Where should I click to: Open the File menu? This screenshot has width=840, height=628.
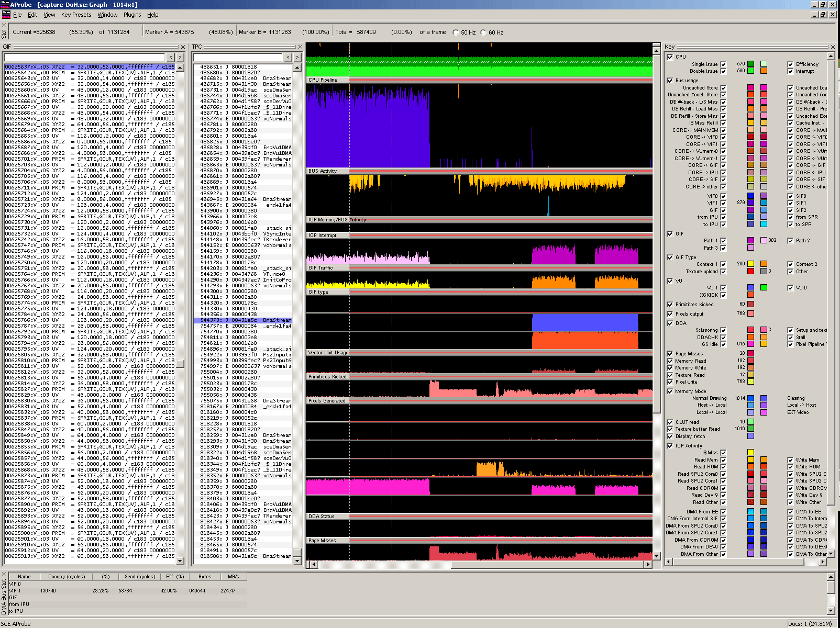coord(17,15)
